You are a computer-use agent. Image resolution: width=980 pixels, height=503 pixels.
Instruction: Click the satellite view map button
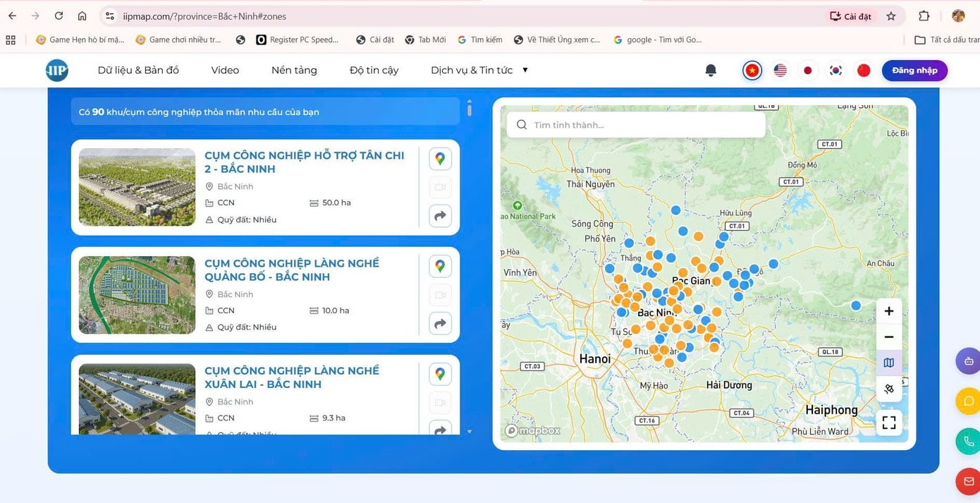coord(889,389)
